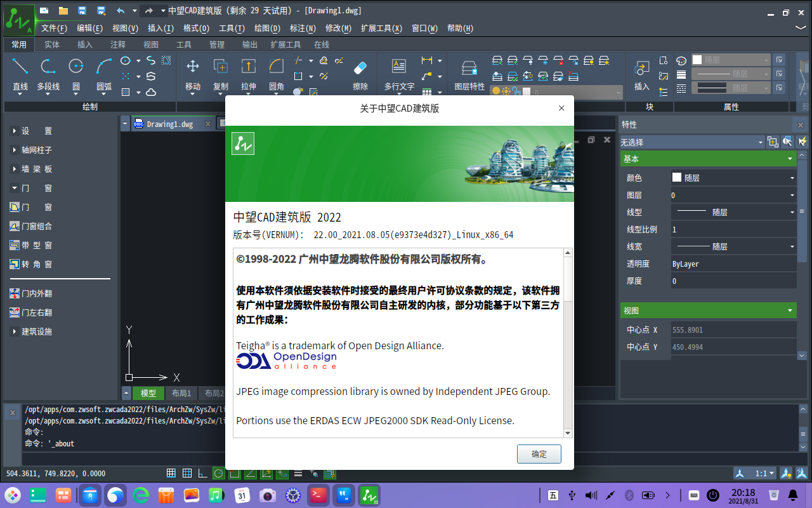Image resolution: width=812 pixels, height=508 pixels.
Task: Click the Undo arrow in quick access toolbar
Action: pyautogui.click(x=121, y=10)
